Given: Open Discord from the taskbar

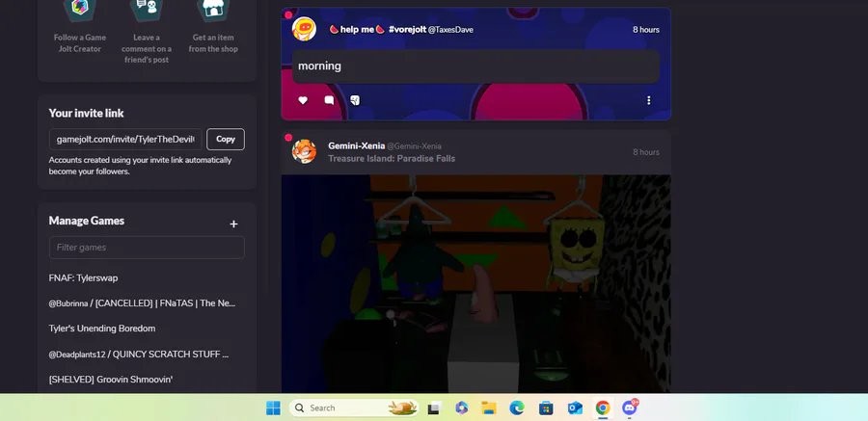Looking at the screenshot, I should click(630, 408).
